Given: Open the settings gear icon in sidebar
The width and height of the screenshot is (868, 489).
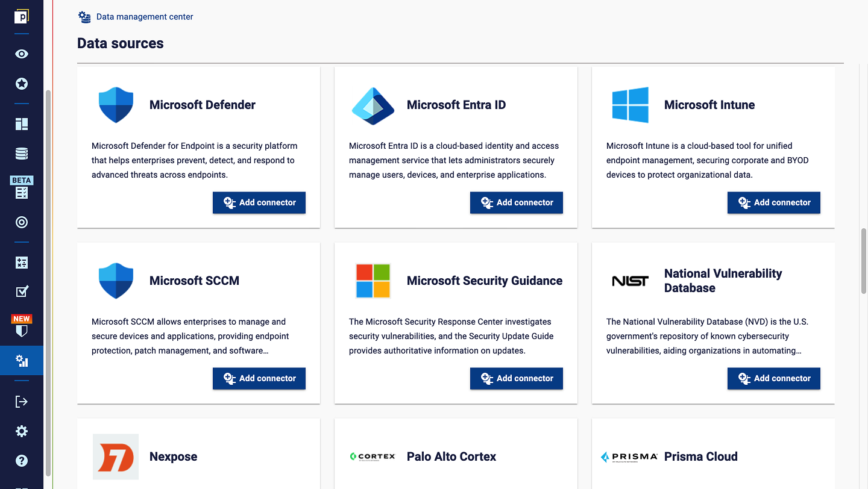Looking at the screenshot, I should click(x=22, y=431).
